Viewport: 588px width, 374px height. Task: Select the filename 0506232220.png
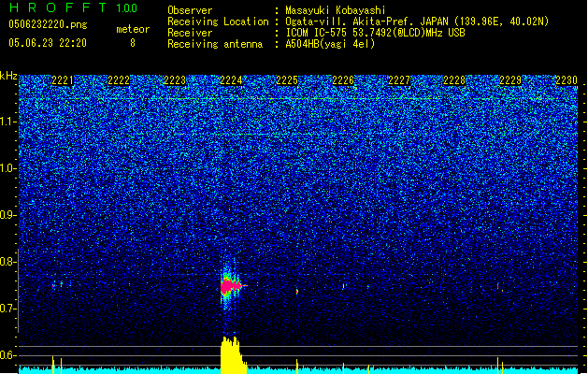pos(48,24)
